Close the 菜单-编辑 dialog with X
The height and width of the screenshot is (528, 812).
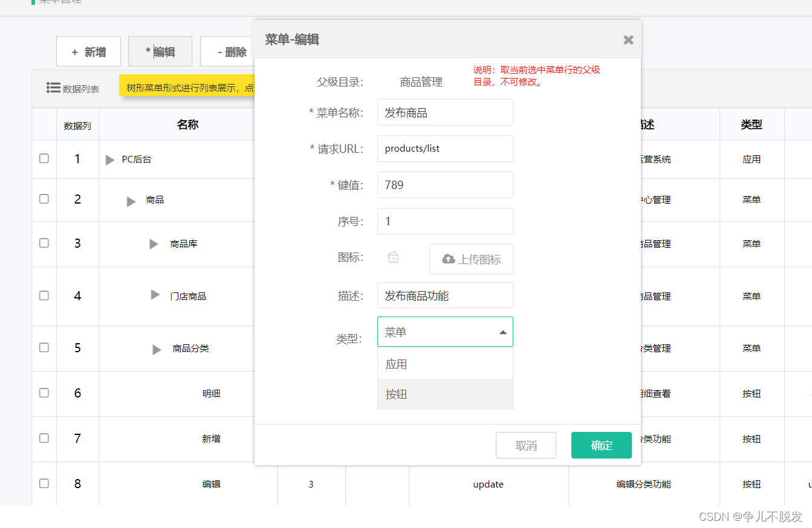click(628, 40)
